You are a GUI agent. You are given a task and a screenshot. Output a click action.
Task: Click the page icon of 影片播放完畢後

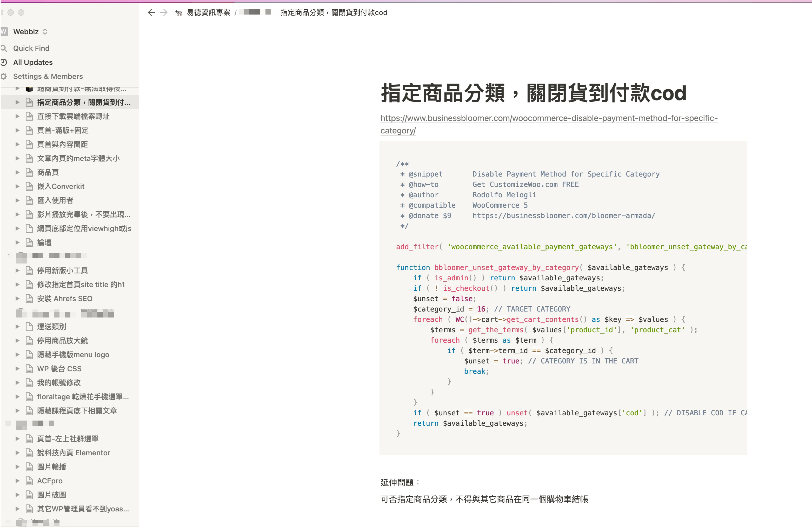point(29,214)
